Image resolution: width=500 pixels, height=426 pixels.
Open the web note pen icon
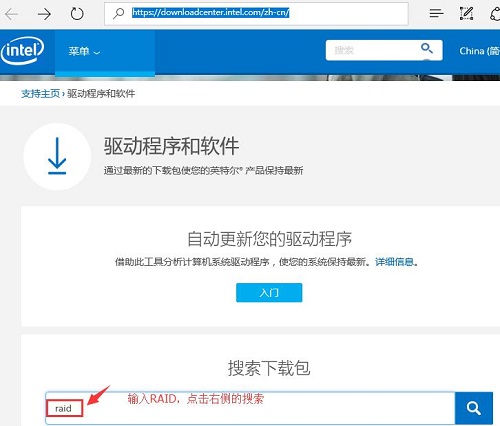click(x=466, y=13)
